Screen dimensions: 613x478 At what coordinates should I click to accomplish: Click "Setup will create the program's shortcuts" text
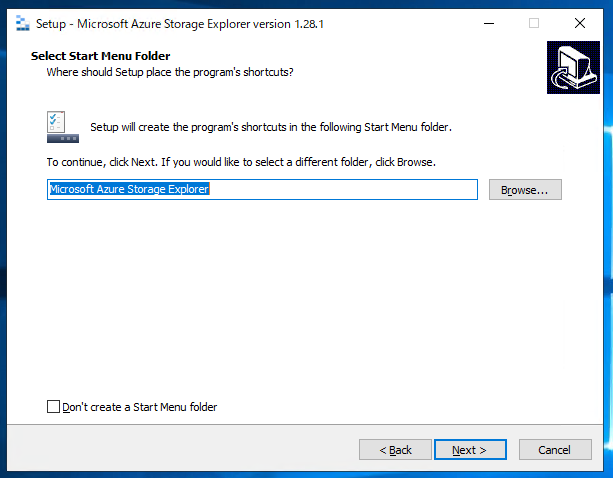[271, 127]
